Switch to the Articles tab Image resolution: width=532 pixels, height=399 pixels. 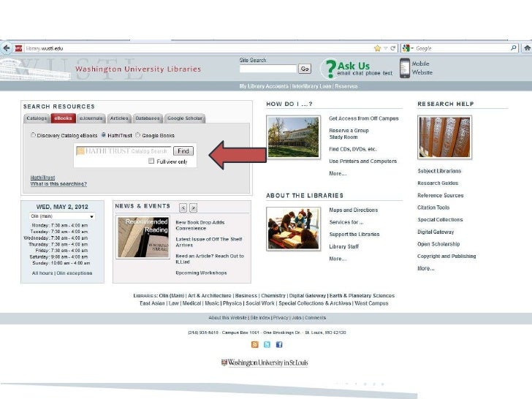[118, 118]
